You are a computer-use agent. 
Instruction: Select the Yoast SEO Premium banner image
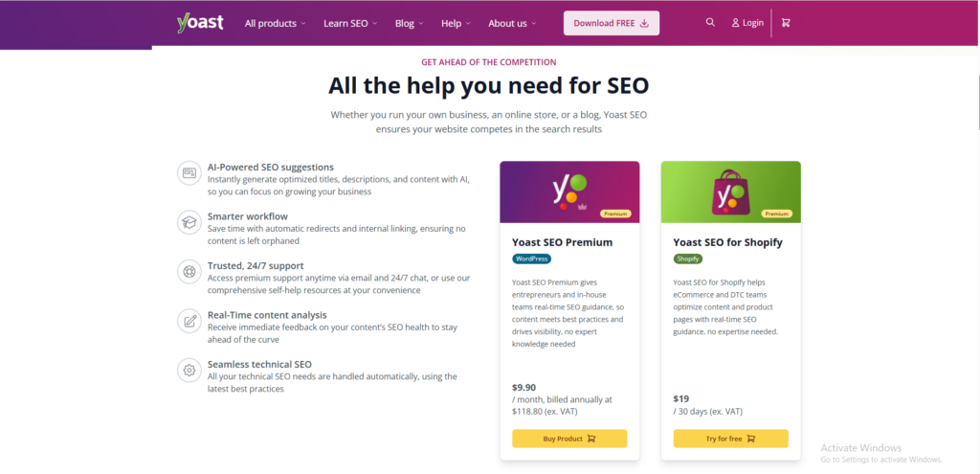569,192
